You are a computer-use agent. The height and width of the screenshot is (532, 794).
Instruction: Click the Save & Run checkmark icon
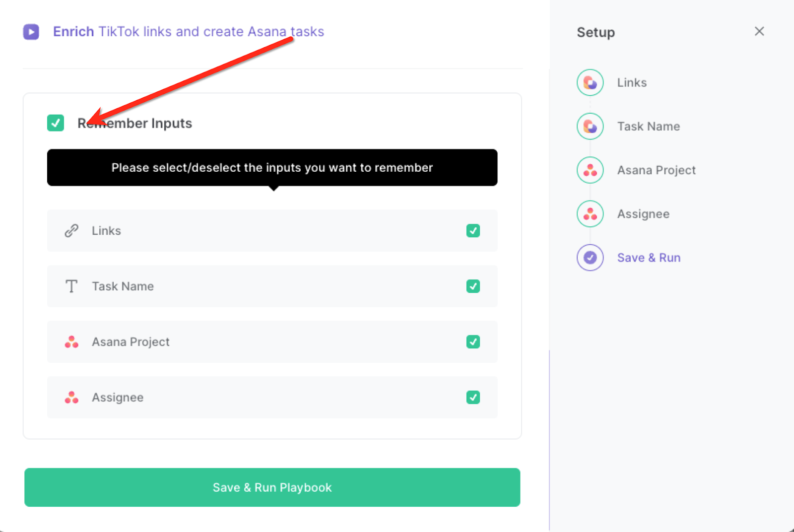click(x=590, y=257)
